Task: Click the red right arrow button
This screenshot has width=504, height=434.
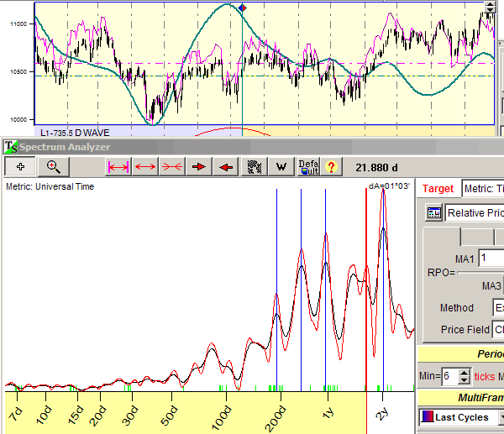Action: 199,167
